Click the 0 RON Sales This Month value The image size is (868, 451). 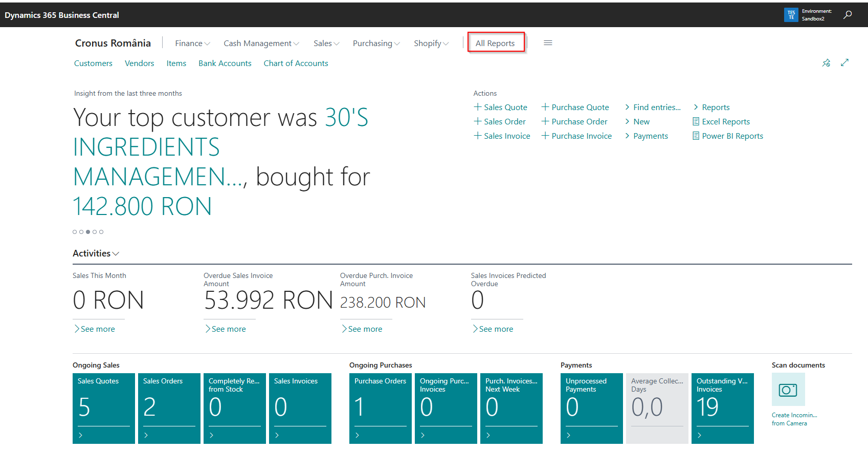108,300
